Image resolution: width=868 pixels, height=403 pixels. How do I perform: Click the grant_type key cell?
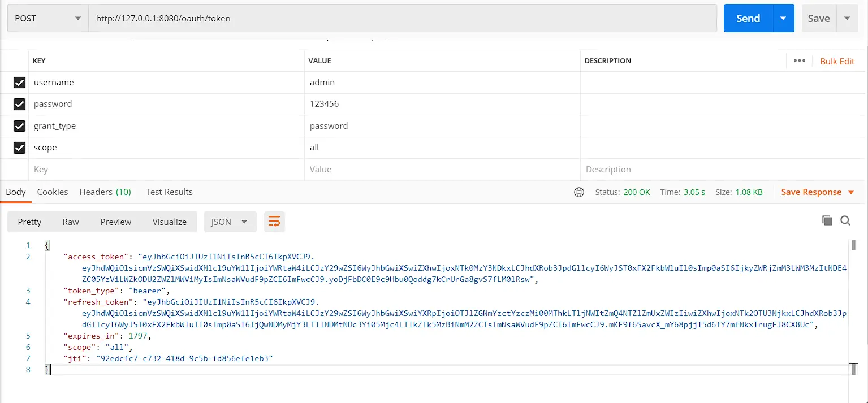166,126
